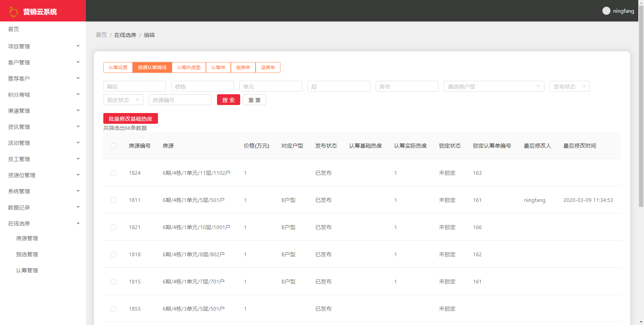Open the 发布状态 filter dropdown
This screenshot has width=644, height=325.
tap(570, 87)
